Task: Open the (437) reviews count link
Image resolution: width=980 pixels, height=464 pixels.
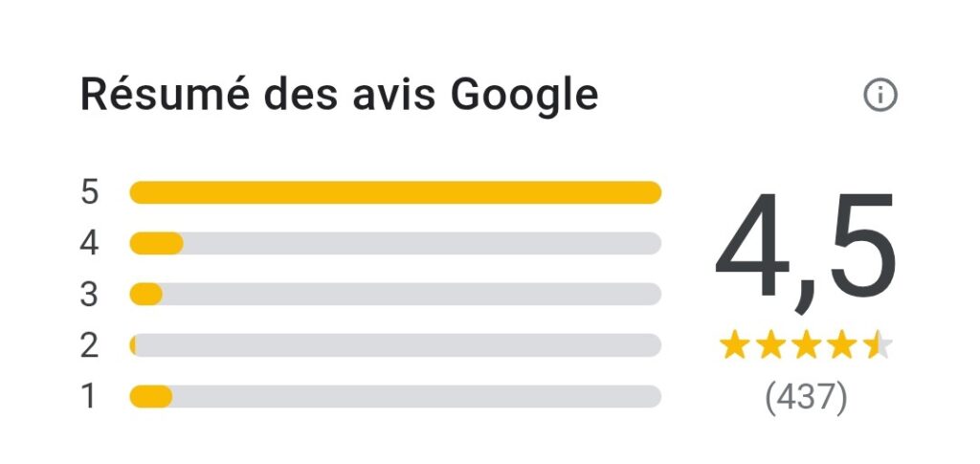Action: pos(806,398)
